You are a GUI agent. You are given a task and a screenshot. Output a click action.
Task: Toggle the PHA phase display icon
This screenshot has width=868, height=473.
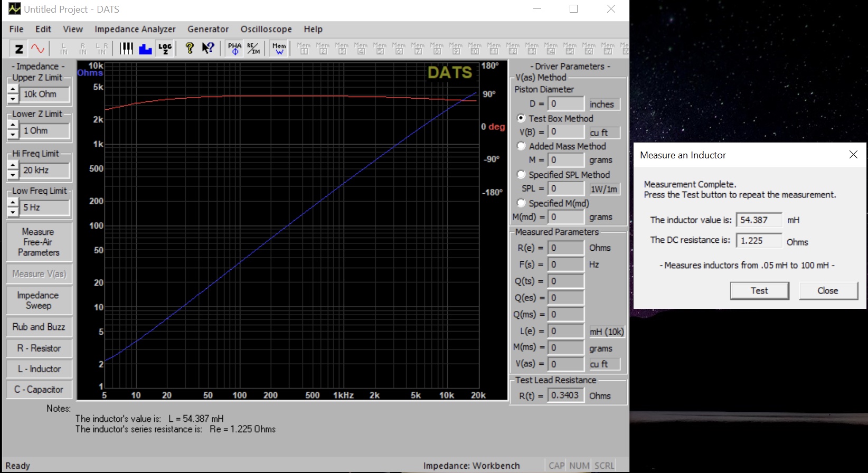click(x=234, y=49)
